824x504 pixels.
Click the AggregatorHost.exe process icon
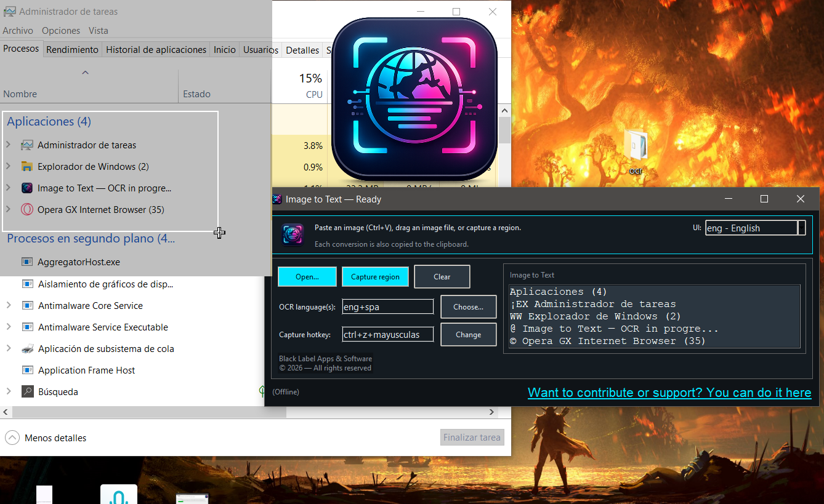(x=27, y=262)
